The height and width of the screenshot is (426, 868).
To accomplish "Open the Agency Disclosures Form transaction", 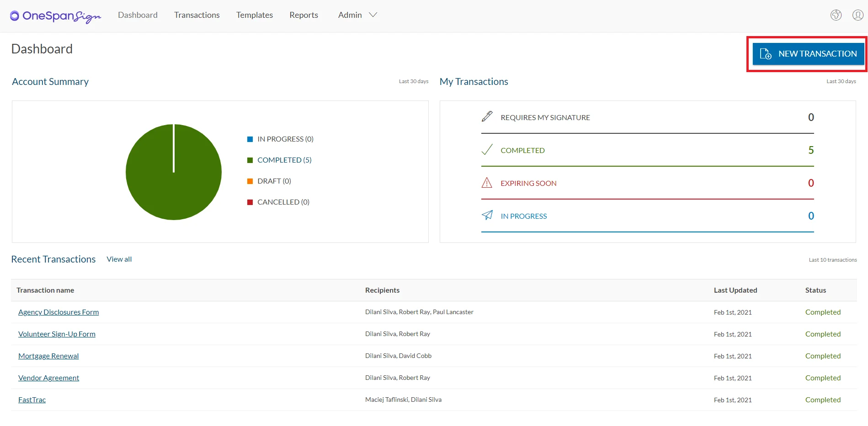I will click(x=59, y=312).
